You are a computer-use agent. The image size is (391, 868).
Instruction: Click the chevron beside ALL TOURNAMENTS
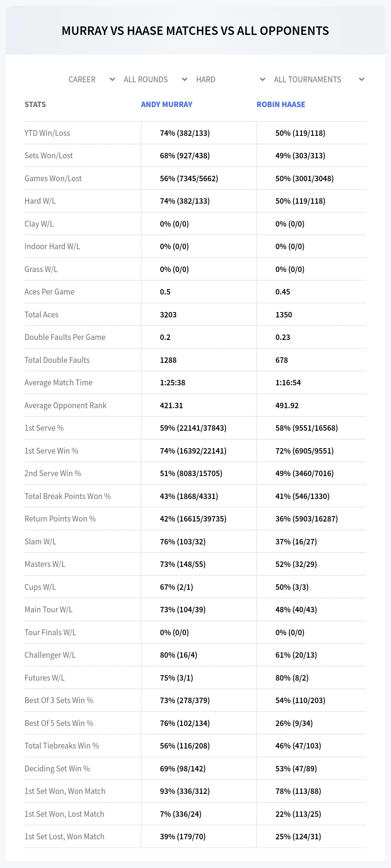click(x=361, y=80)
